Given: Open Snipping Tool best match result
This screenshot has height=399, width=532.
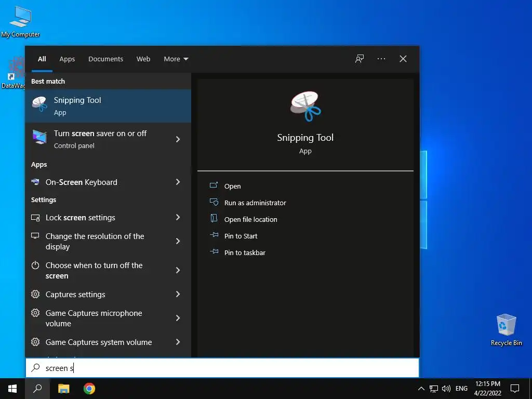Looking at the screenshot, I should coord(108,106).
